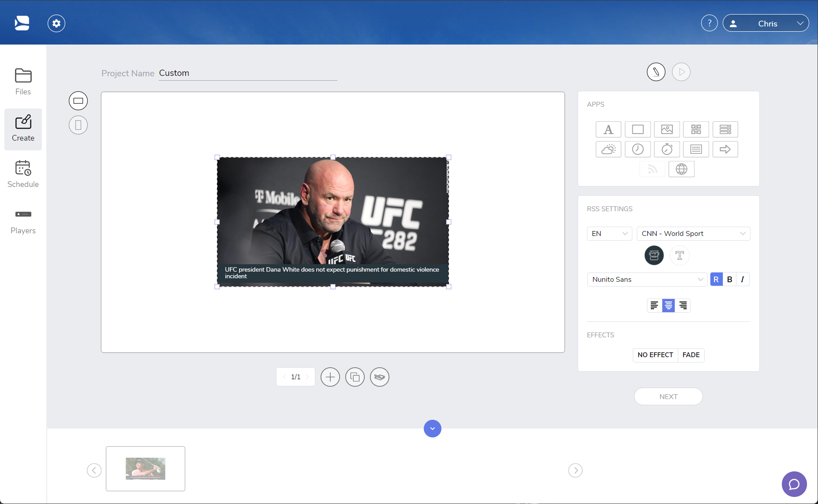818x504 pixels.
Task: Edit the Project Name field
Action: click(248, 73)
